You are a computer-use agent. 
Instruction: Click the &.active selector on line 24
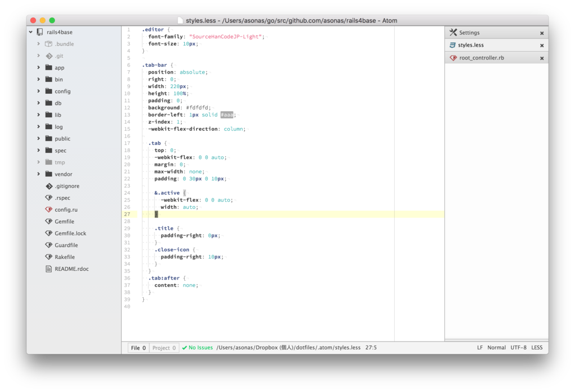tap(167, 193)
